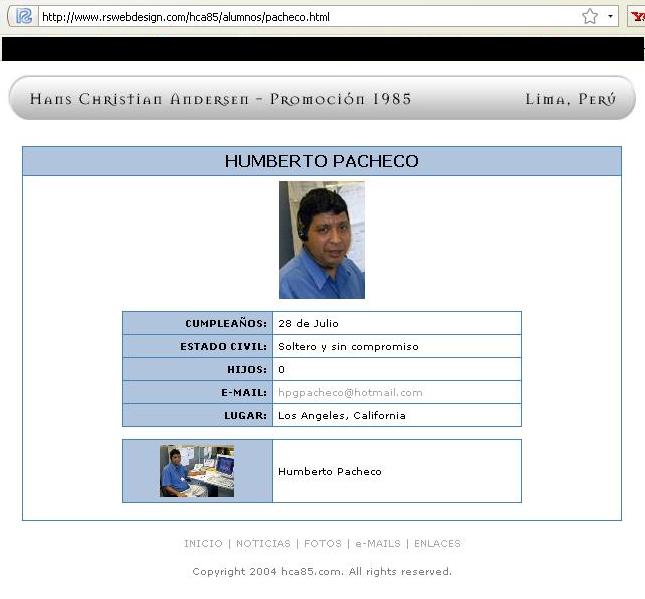
Task: Open the address bar history dropdown arrow
Action: pos(610,16)
